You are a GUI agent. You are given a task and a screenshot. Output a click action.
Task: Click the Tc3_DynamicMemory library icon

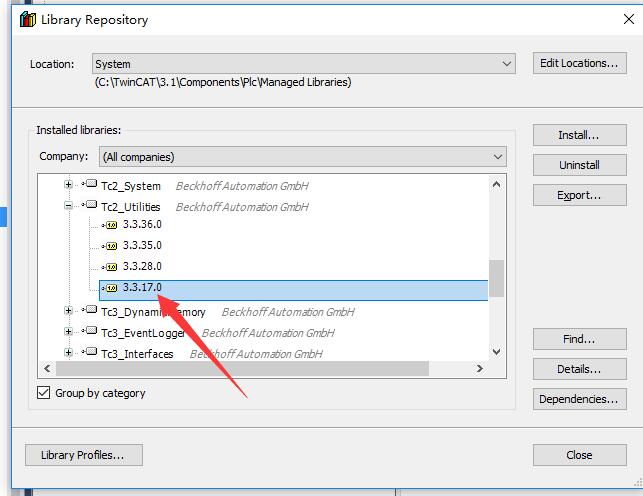(x=90, y=309)
